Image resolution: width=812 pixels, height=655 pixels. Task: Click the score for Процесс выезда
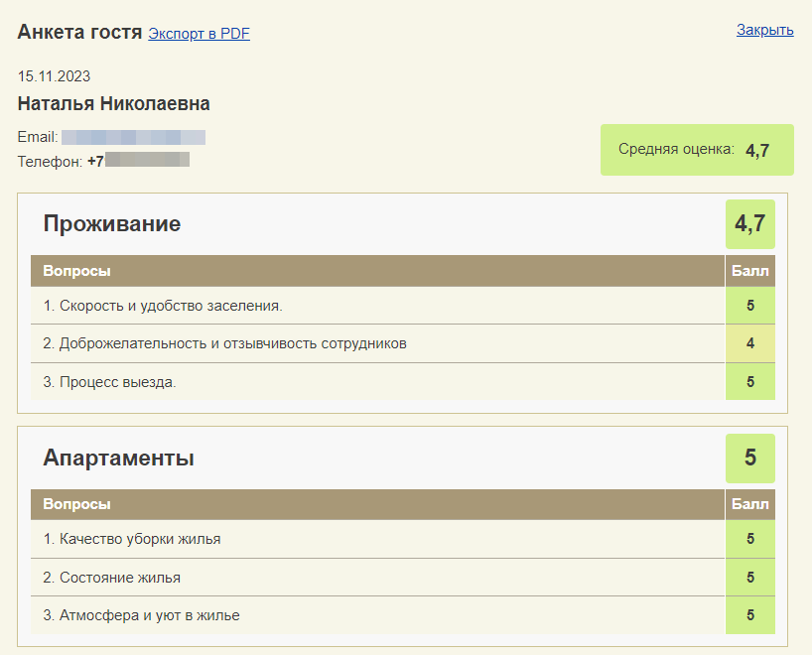pyautogui.click(x=749, y=382)
